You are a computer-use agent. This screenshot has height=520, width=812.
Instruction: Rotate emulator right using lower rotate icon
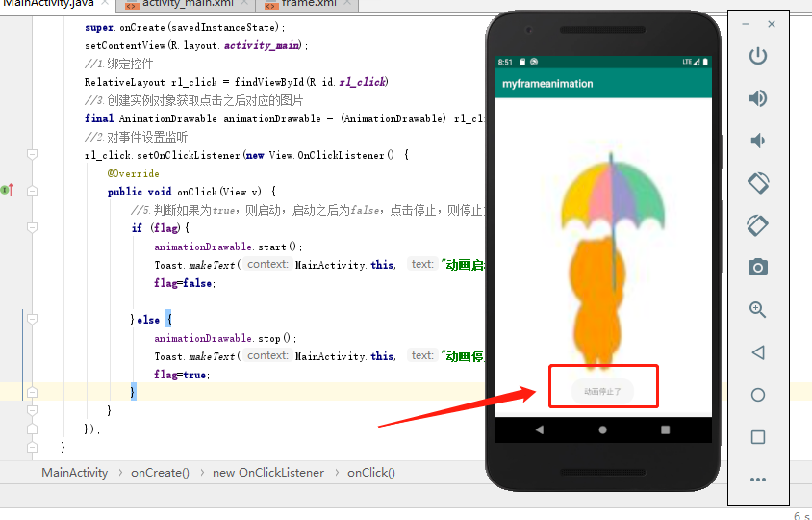(x=757, y=225)
